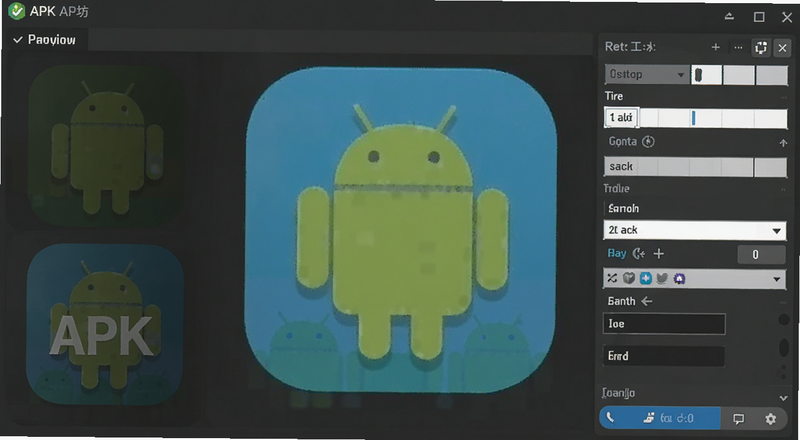Viewport: 800px width, 440px height.
Task: Click the left arrow next to Banth
Action: (646, 302)
